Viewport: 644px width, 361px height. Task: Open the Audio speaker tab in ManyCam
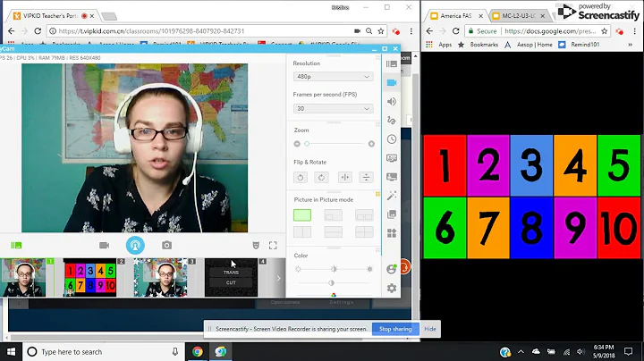coord(392,102)
